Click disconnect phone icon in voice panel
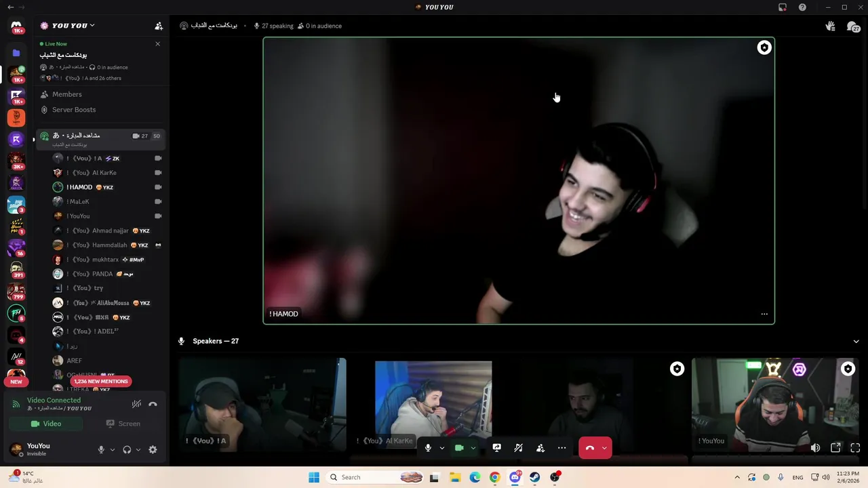 [x=153, y=404]
